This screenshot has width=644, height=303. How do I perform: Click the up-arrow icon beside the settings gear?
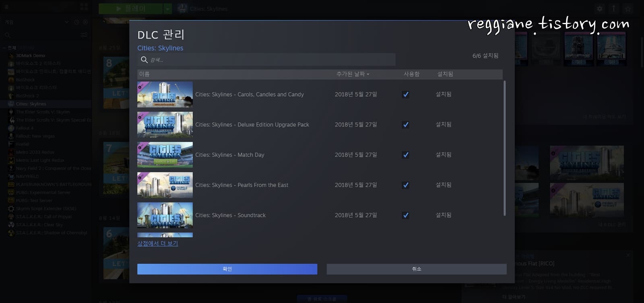click(x=613, y=8)
